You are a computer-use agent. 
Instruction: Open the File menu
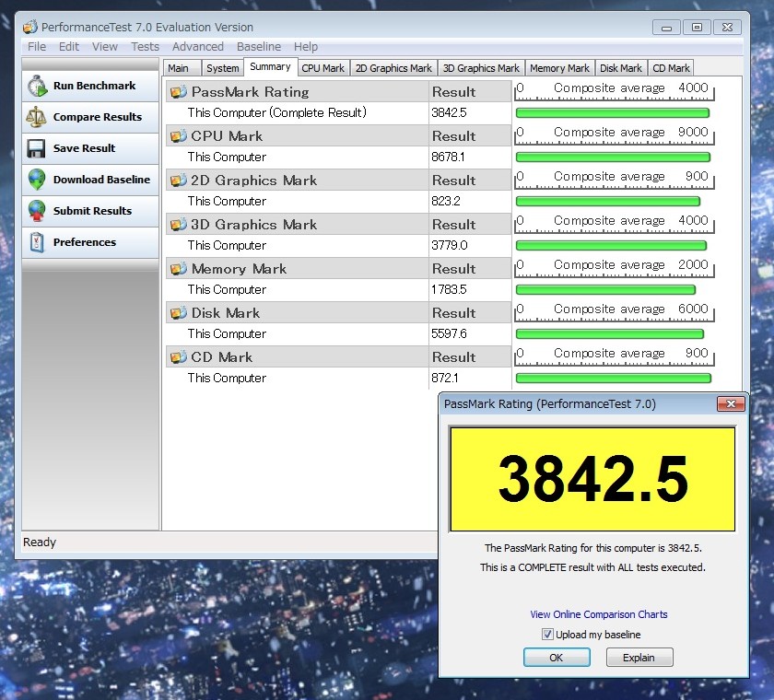coord(37,46)
